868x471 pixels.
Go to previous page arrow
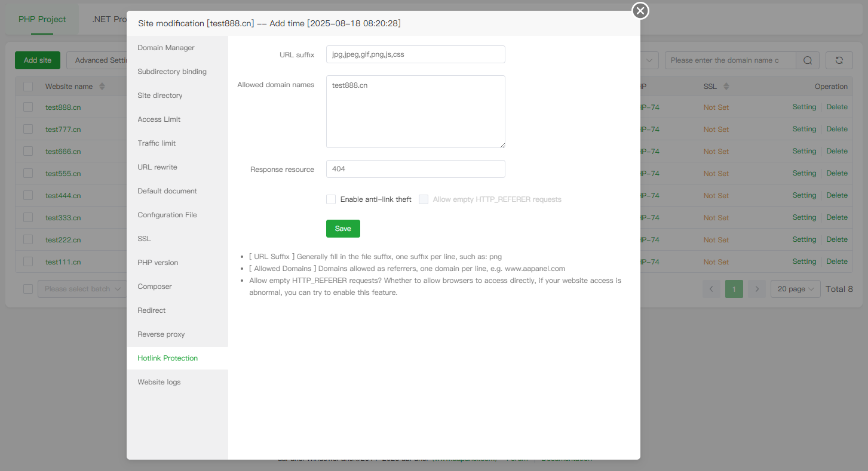pos(711,289)
